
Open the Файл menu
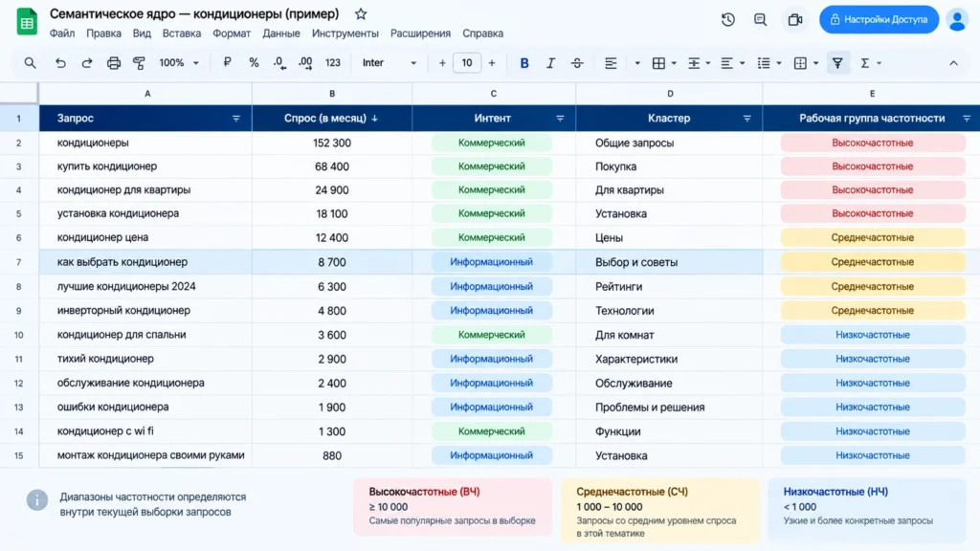(x=62, y=33)
